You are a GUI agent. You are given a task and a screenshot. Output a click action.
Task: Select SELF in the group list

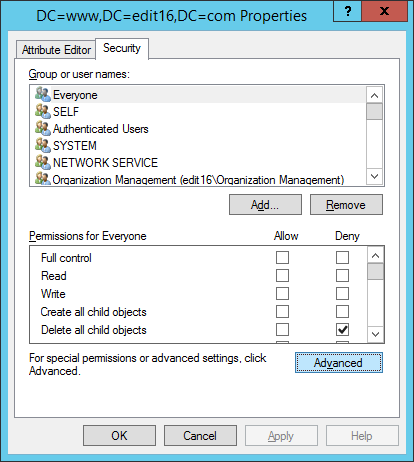coord(66,112)
